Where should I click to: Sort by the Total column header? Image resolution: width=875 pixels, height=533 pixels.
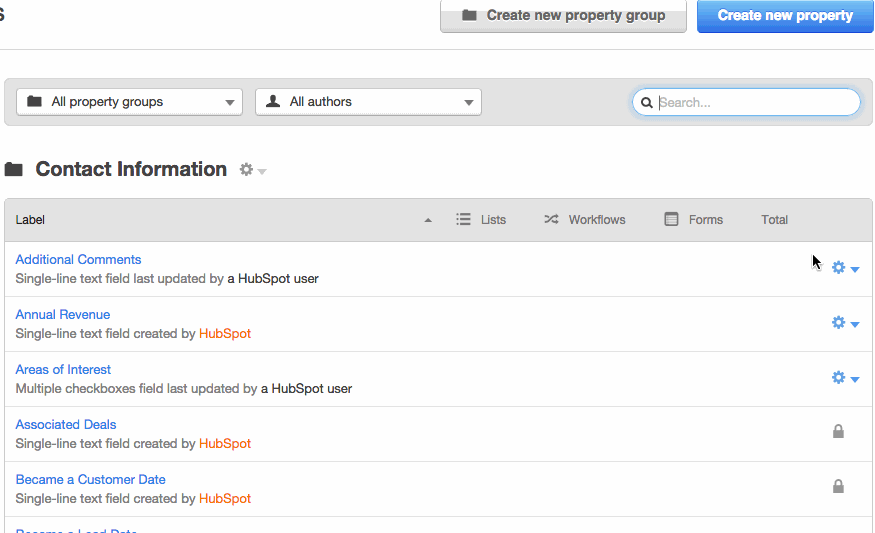(x=775, y=220)
